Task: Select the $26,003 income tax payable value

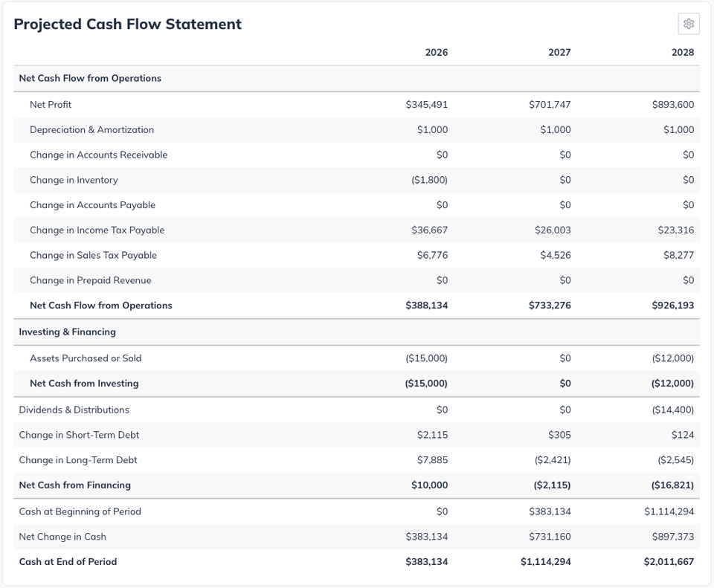Action: (x=553, y=230)
